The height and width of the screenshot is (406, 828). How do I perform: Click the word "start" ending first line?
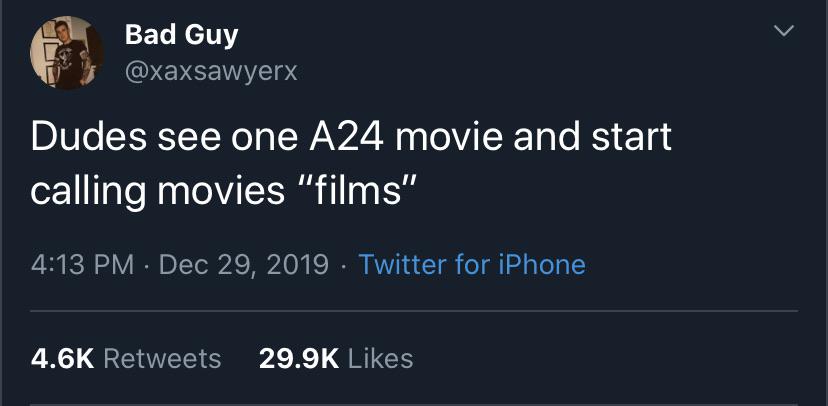click(x=632, y=137)
